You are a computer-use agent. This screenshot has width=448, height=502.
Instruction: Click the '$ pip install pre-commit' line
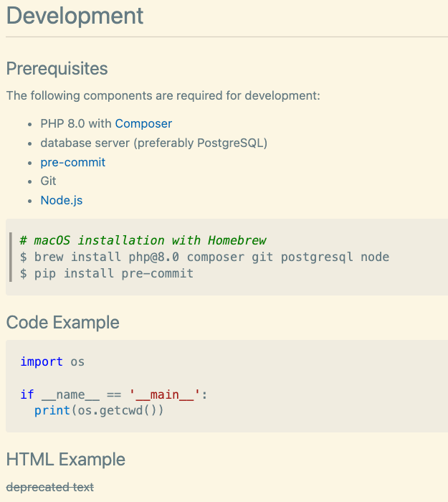[107, 273]
